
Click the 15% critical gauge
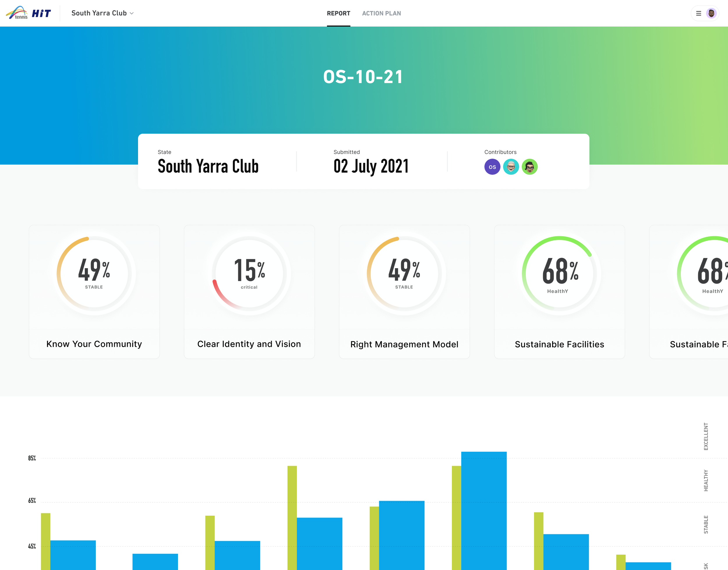[249, 273]
